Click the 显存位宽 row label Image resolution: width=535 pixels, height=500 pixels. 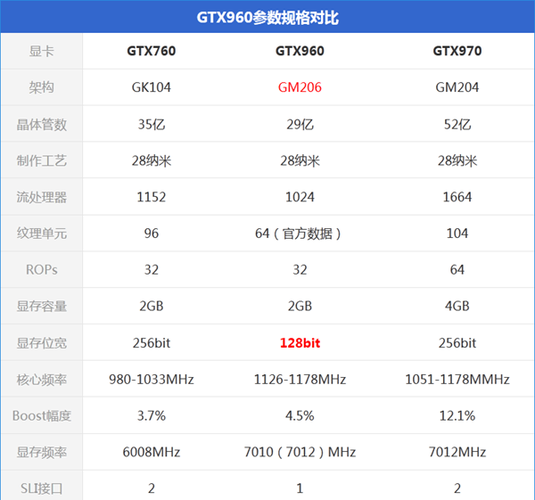pyautogui.click(x=42, y=343)
